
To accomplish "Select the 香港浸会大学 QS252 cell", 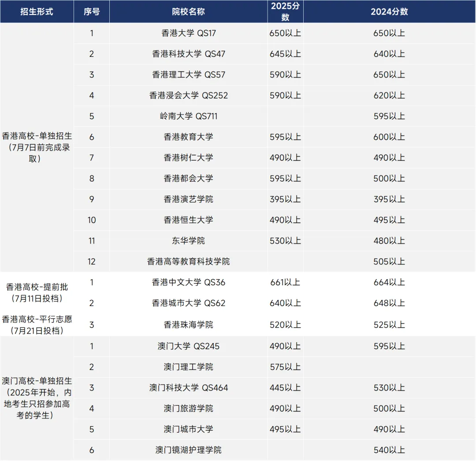I will [189, 96].
